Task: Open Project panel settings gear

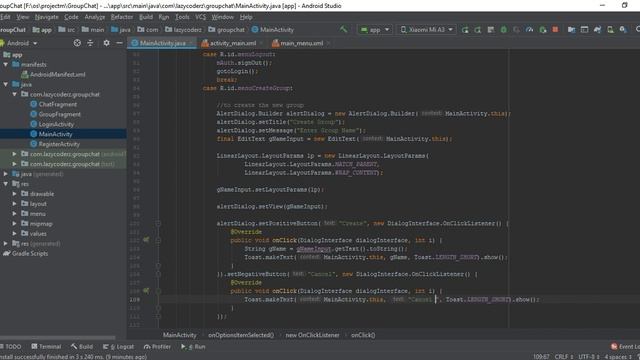Action: (106, 43)
